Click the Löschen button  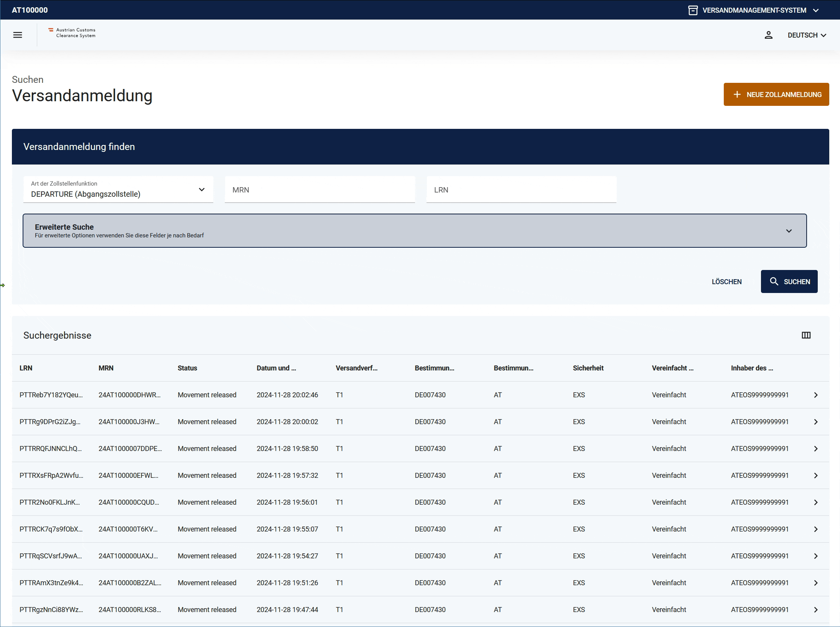[726, 281]
